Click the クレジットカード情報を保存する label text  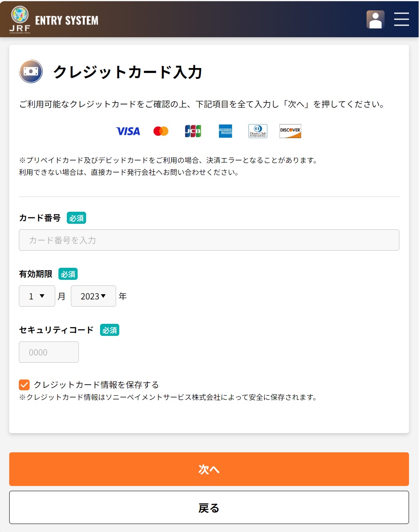click(96, 385)
